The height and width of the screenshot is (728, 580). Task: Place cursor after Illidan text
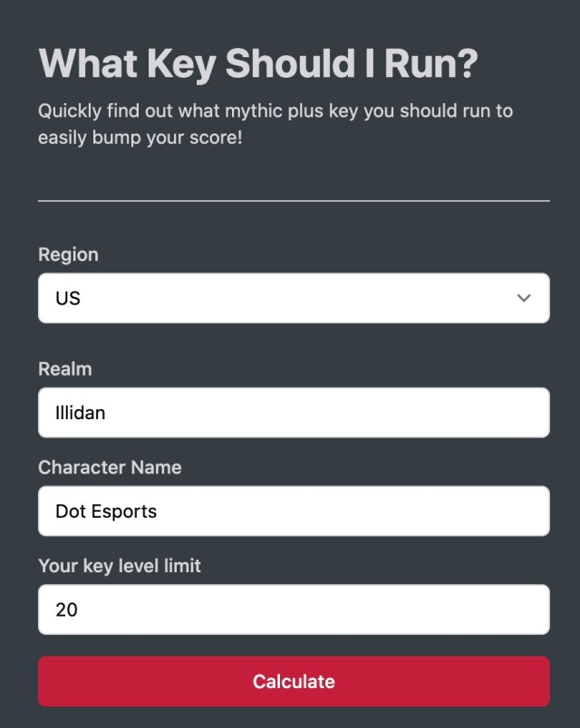[106, 413]
